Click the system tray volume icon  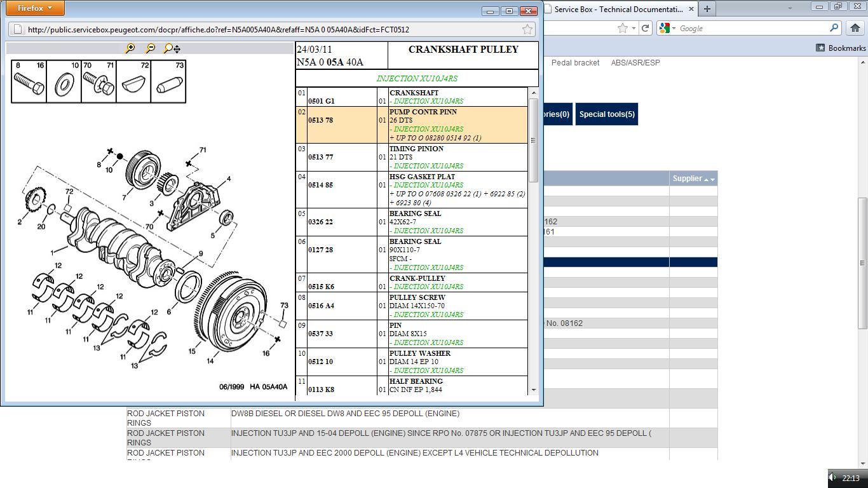point(832,477)
